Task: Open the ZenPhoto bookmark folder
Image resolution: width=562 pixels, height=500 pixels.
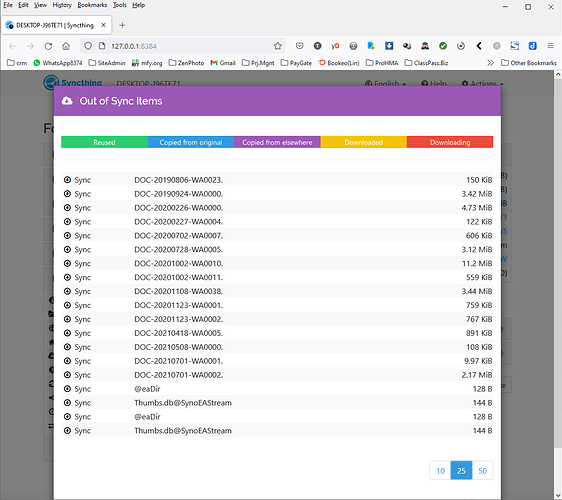Action: click(186, 63)
